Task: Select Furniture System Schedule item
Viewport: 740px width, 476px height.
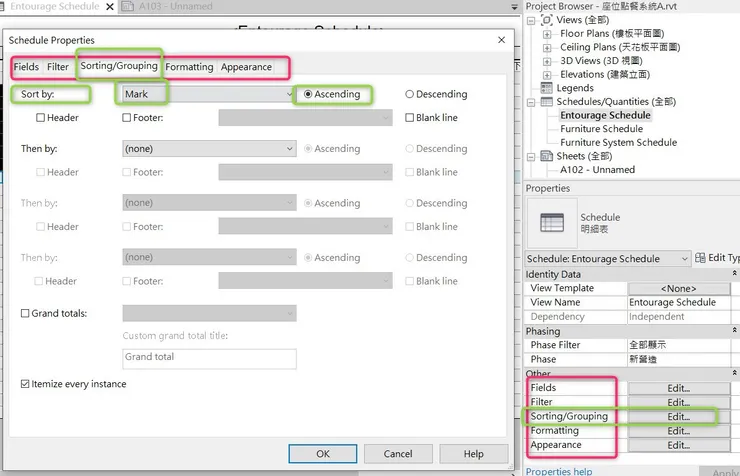Action: pyautogui.click(x=618, y=142)
